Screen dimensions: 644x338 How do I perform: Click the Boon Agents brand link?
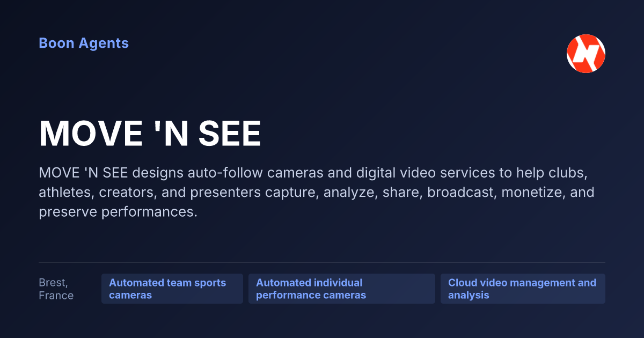pyautogui.click(x=84, y=43)
